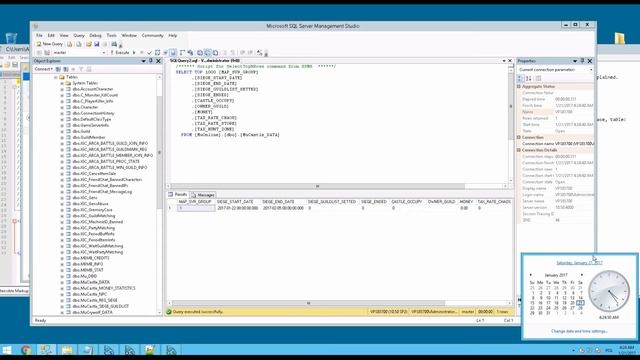Screen dimensions: 640x360
Task: Open the Tools menu
Action: (x=111, y=36)
